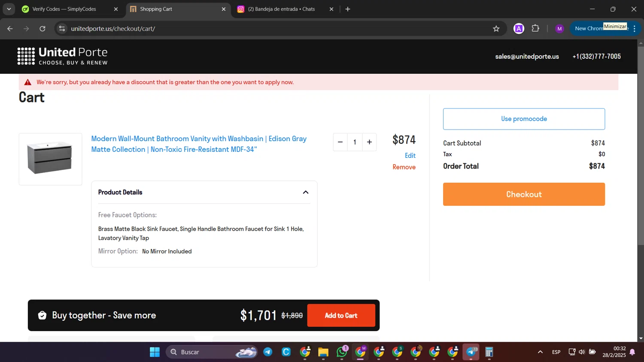The width and height of the screenshot is (644, 362).
Task: Open WhatsApp from the taskbar
Action: click(x=342, y=352)
